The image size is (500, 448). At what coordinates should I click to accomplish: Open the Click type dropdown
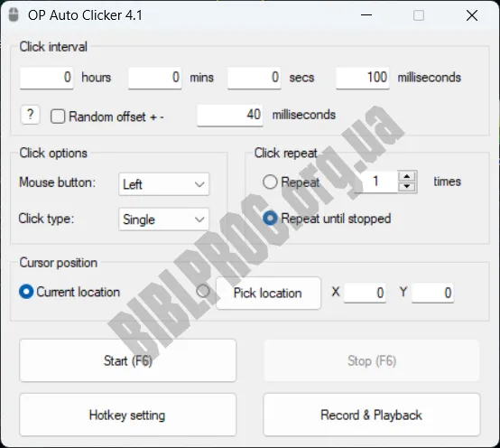(164, 219)
